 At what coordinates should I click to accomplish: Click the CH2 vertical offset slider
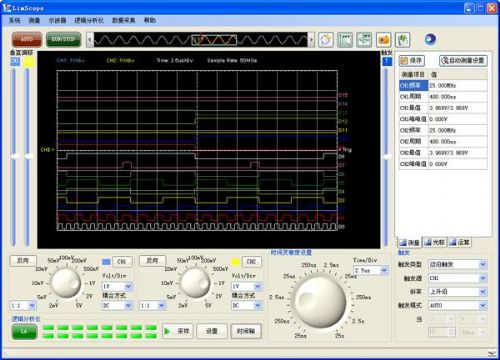28,156
